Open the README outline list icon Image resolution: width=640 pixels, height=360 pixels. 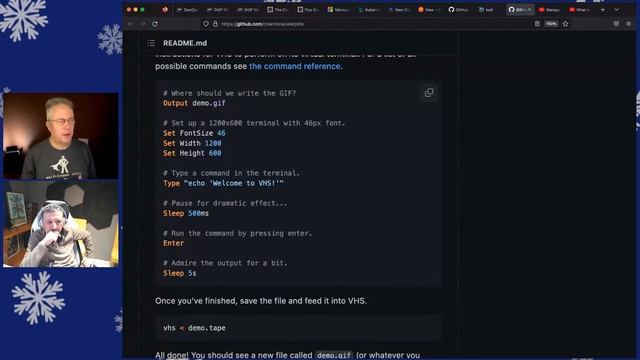click(x=151, y=43)
